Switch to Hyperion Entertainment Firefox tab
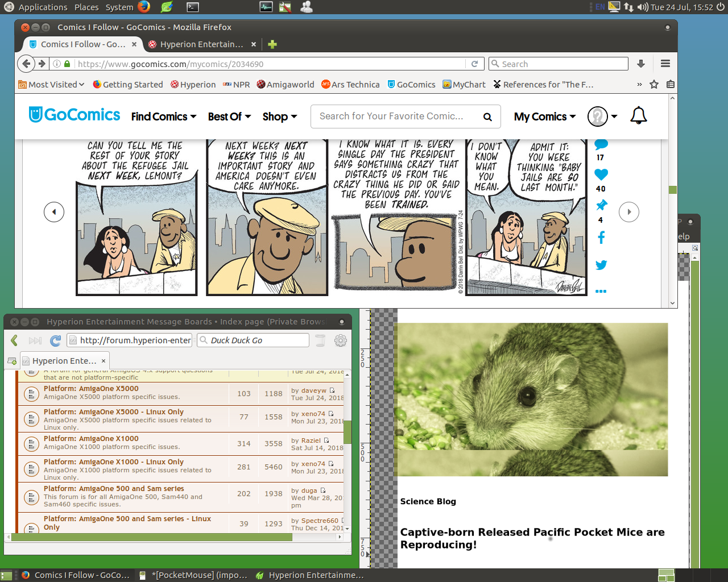 [201, 44]
